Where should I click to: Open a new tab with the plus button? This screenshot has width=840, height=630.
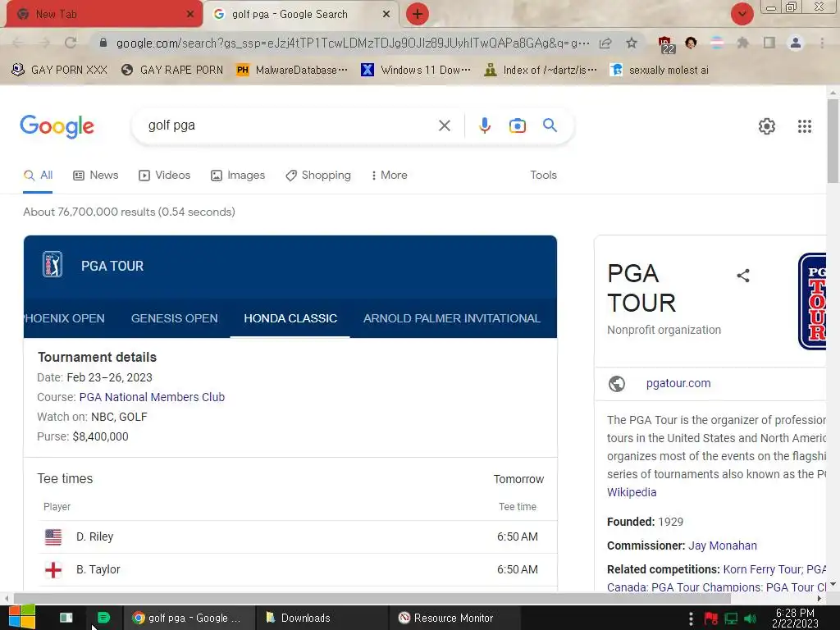pyautogui.click(x=418, y=14)
